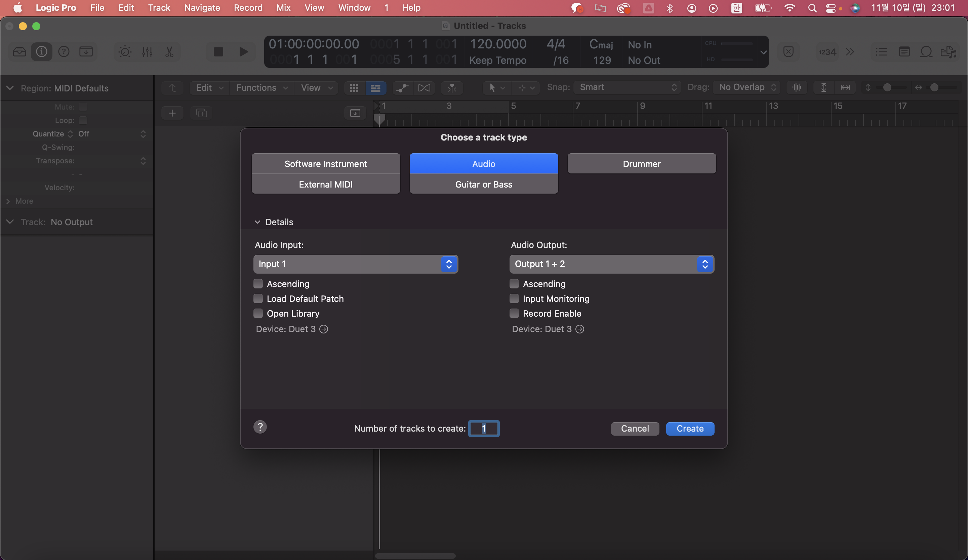Enable the Input Monitoring checkbox
Image resolution: width=968 pixels, height=560 pixels.
coord(514,298)
